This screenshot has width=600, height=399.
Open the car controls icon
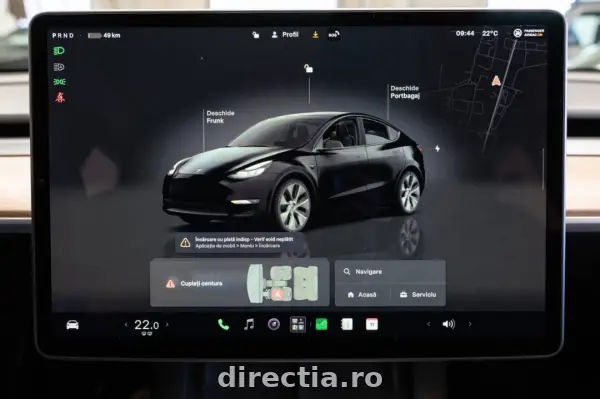(x=72, y=325)
